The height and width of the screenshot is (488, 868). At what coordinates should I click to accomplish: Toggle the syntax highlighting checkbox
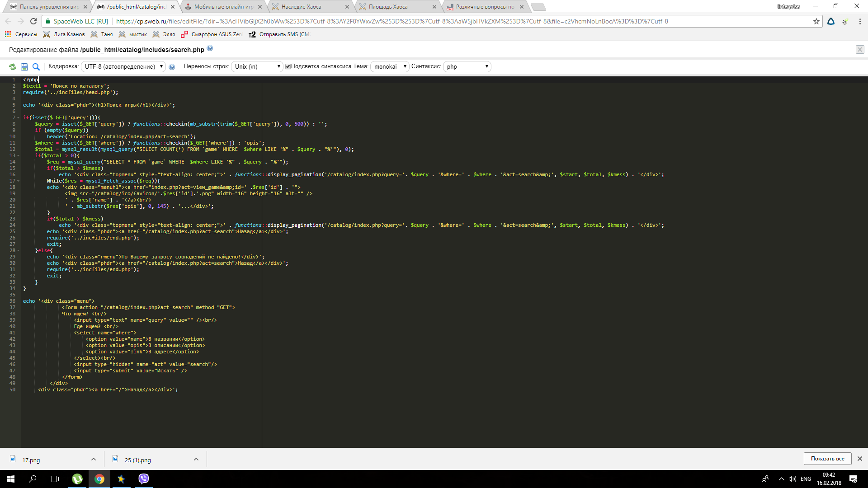(288, 66)
